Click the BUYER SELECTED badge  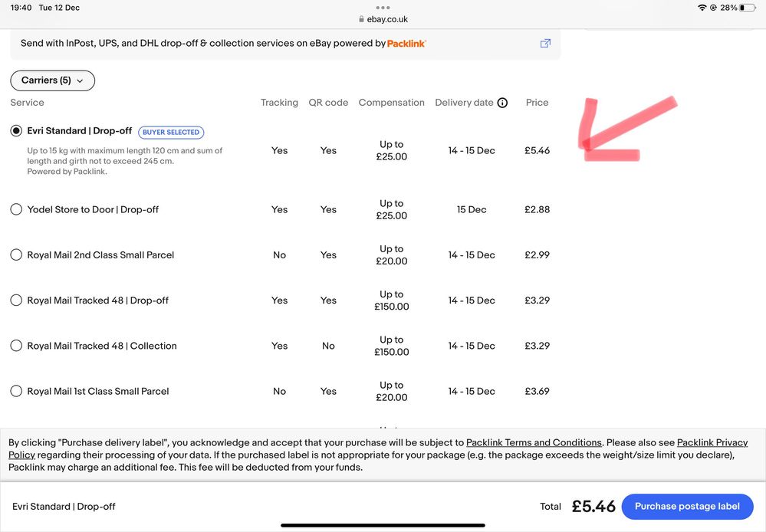171,132
